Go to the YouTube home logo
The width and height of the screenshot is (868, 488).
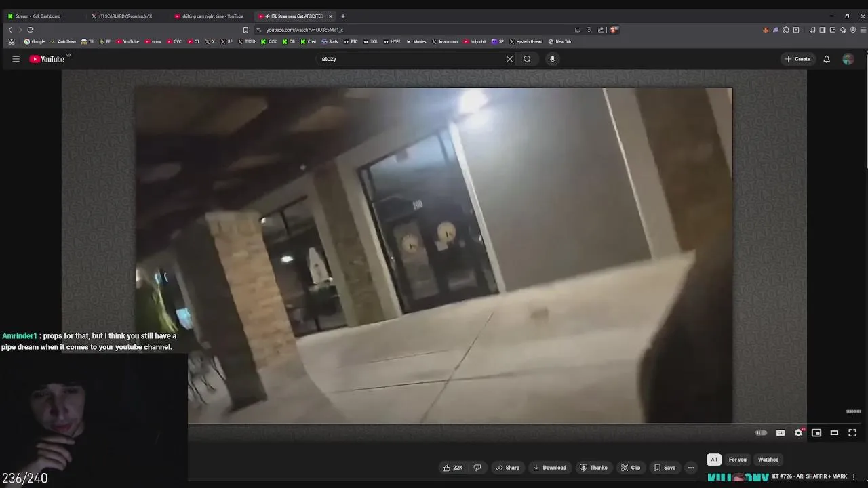[x=47, y=59]
